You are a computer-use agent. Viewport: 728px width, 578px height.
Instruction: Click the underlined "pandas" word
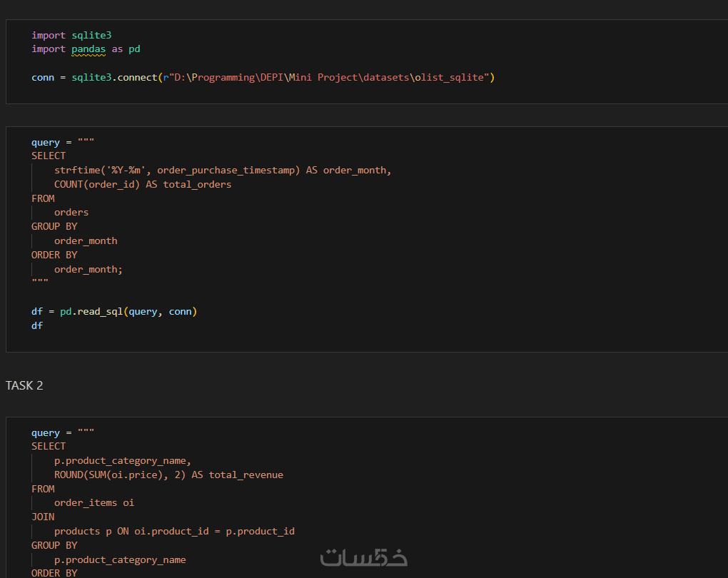[x=89, y=49]
